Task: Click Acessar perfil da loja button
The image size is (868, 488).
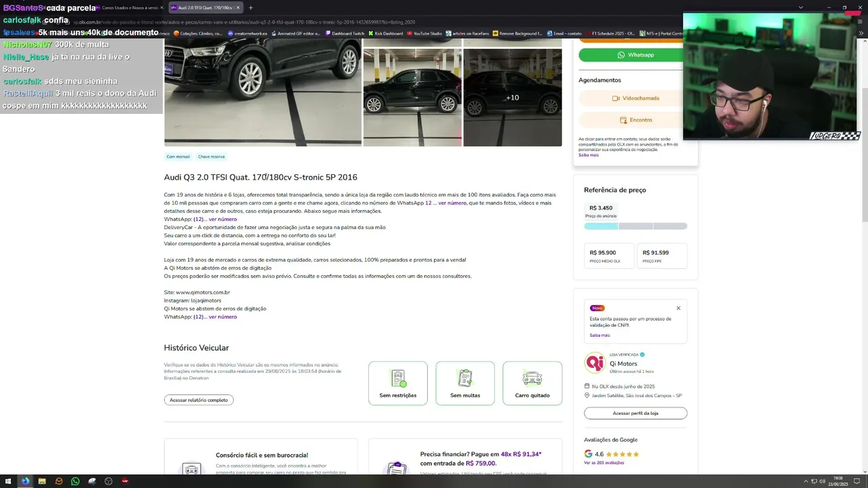Action: pyautogui.click(x=635, y=413)
